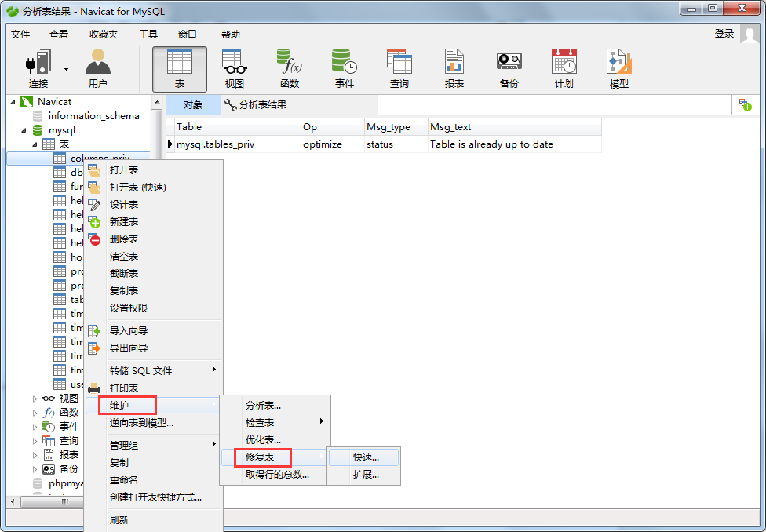Image resolution: width=766 pixels, height=532 pixels.
Task: Click the user avatar next to 登录
Action: click(x=750, y=35)
